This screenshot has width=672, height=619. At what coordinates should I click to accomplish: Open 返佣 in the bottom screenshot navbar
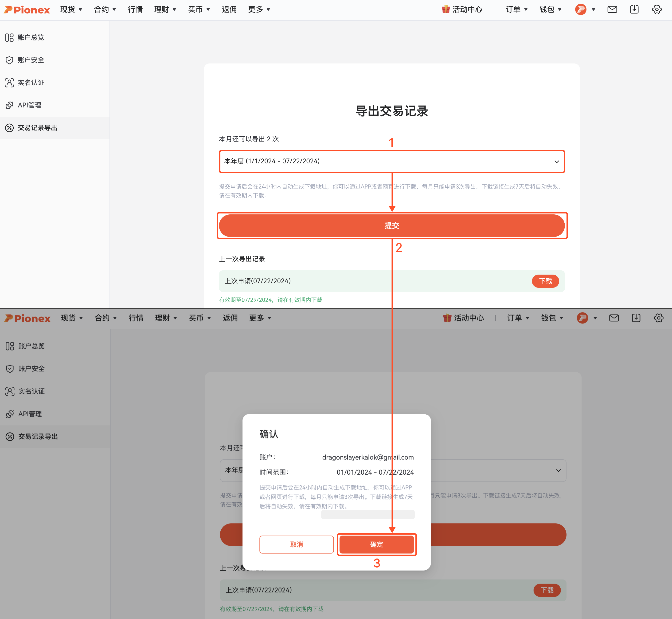[x=230, y=318]
